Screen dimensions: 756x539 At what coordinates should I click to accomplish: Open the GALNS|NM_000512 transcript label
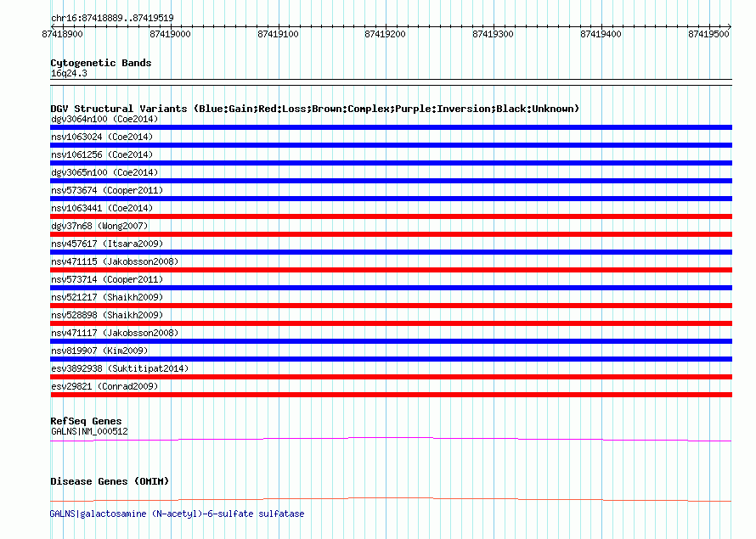pyautogui.click(x=89, y=431)
